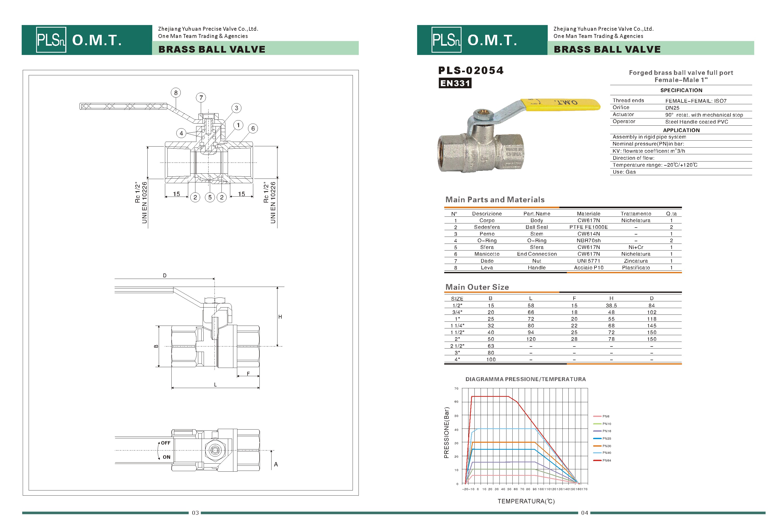Click the 'CW614N' material cell for Stem
Screen dimensions: 779x532
click(x=589, y=234)
